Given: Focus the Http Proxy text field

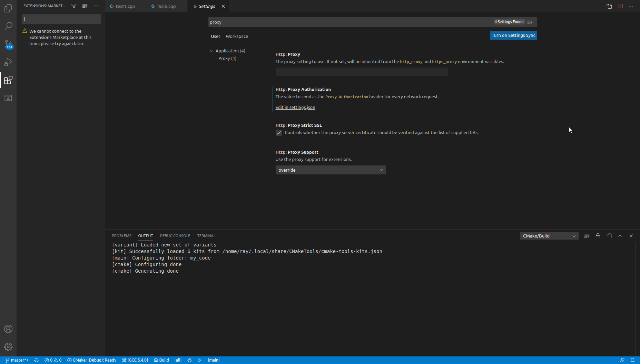Looking at the screenshot, I should click(x=362, y=72).
